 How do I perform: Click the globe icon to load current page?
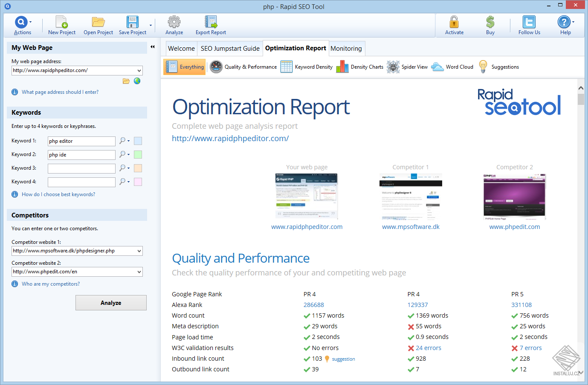tap(136, 81)
